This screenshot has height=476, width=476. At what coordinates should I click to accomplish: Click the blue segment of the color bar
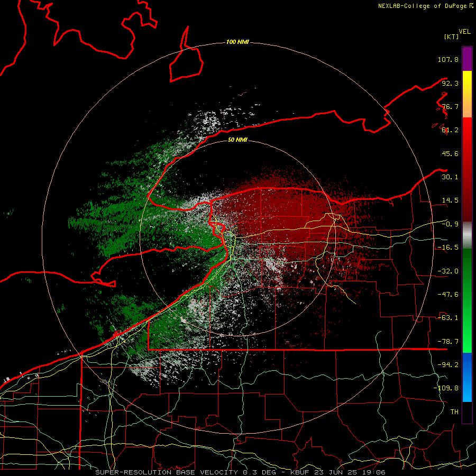(467, 377)
